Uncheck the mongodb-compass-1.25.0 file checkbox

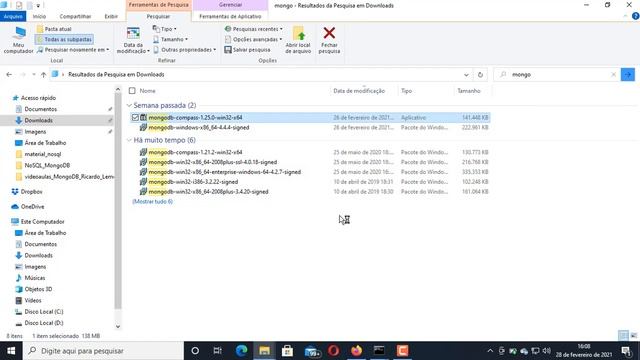coord(135,118)
